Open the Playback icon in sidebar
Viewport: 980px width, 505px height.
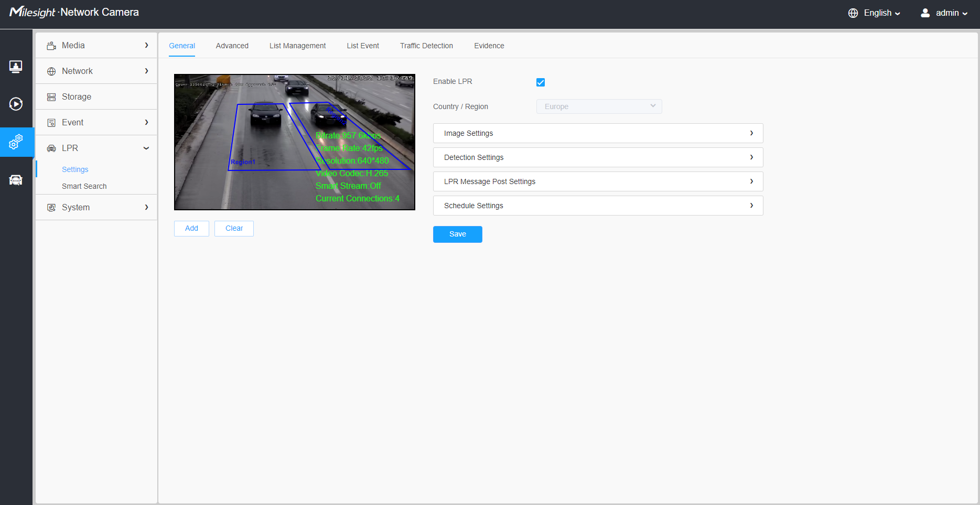click(x=16, y=104)
